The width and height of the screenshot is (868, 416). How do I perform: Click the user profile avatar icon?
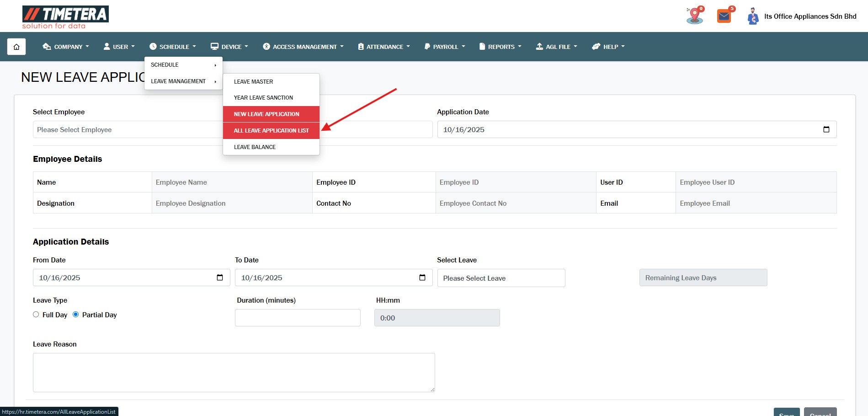coord(752,16)
